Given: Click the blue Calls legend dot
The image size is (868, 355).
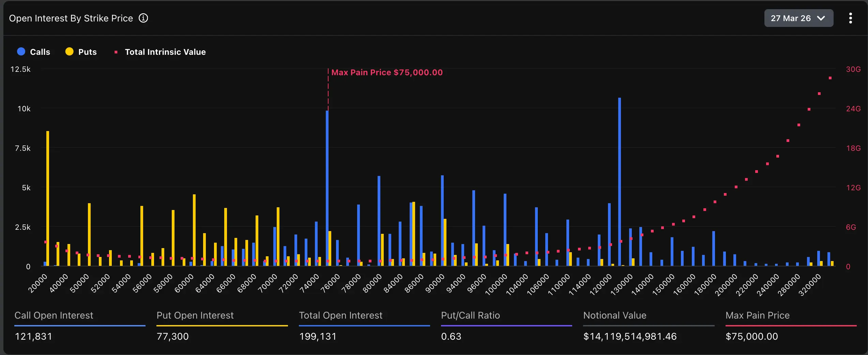Looking at the screenshot, I should click(x=21, y=51).
